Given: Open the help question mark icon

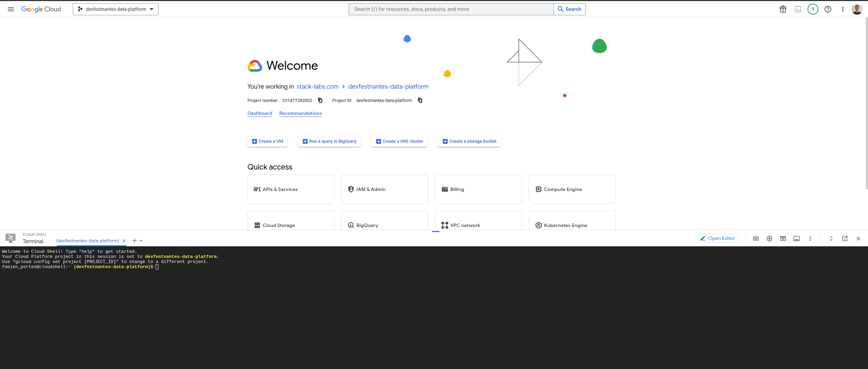Looking at the screenshot, I should pyautogui.click(x=828, y=9).
